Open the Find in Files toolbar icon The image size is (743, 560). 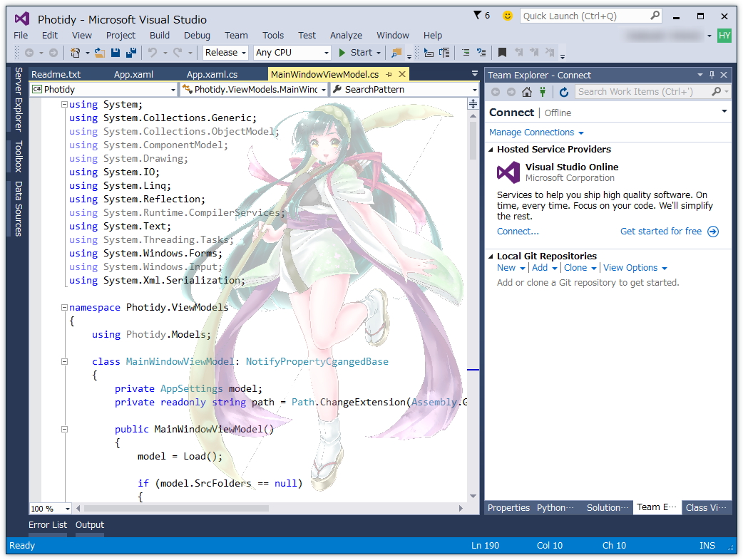(396, 53)
